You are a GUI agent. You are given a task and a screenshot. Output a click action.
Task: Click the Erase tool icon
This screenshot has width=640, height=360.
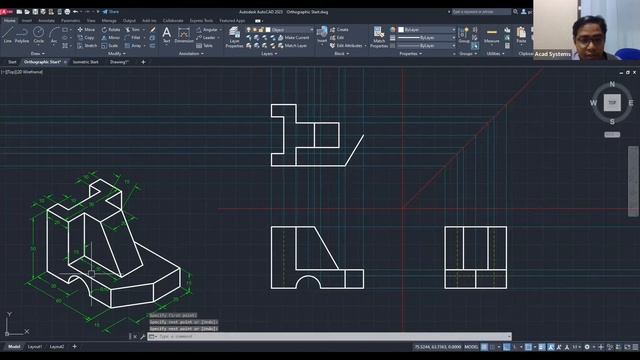[153, 30]
